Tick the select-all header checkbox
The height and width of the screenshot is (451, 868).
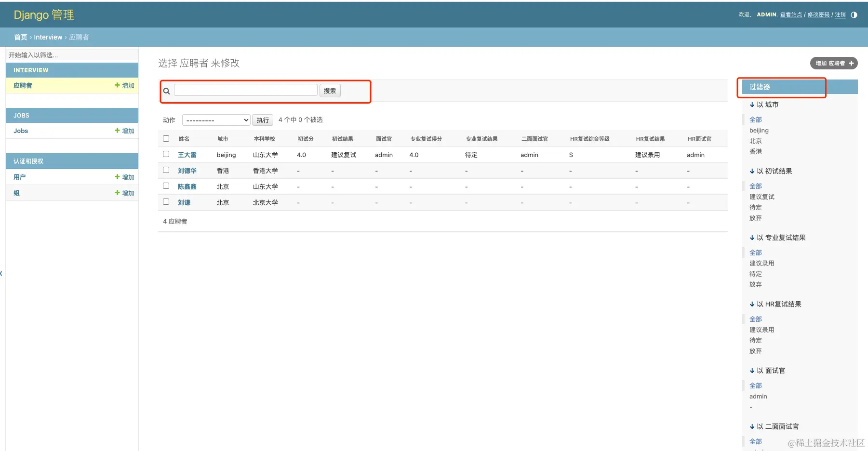[x=166, y=138]
